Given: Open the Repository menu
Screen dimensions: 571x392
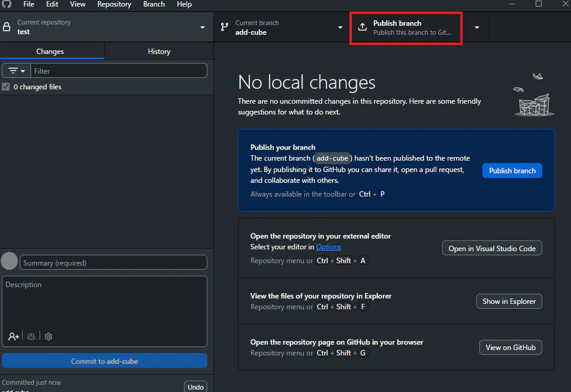Looking at the screenshot, I should point(114,4).
